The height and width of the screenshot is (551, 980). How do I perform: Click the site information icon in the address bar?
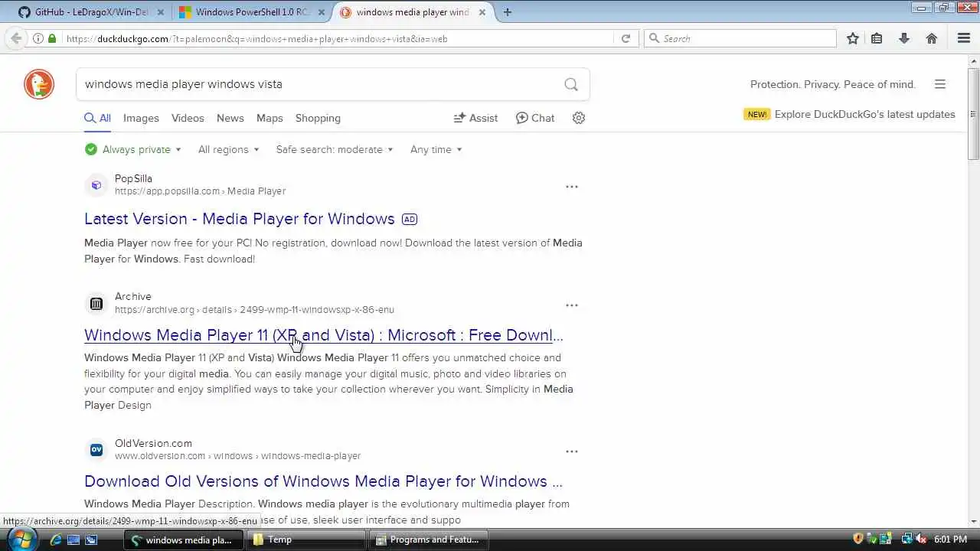coord(38,38)
